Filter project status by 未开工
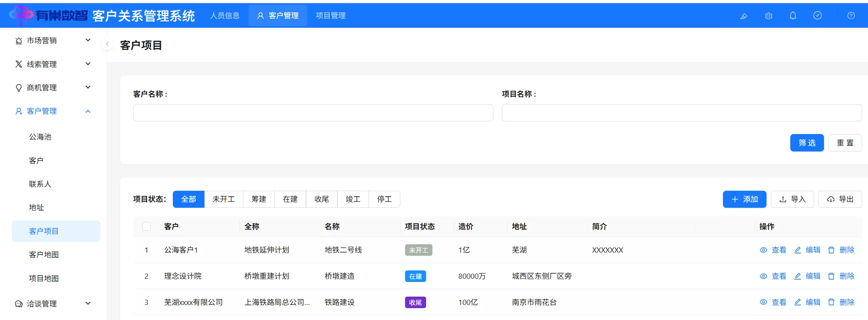The width and height of the screenshot is (868, 320). 224,199
